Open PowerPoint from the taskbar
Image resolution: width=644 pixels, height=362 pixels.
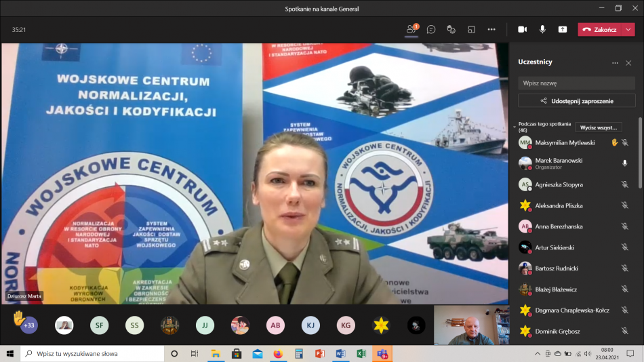pos(319,353)
